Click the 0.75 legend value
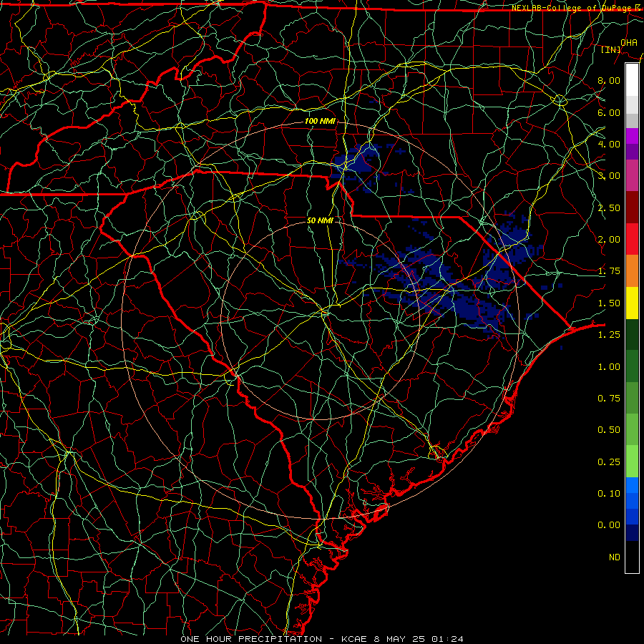Screen dimensions: 644x644 (609, 399)
